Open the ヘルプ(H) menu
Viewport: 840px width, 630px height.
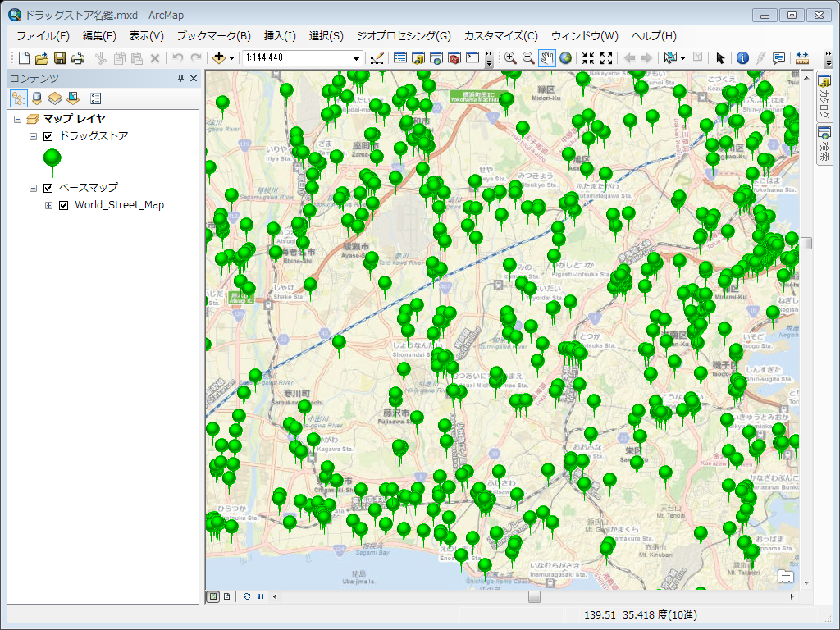(x=654, y=36)
